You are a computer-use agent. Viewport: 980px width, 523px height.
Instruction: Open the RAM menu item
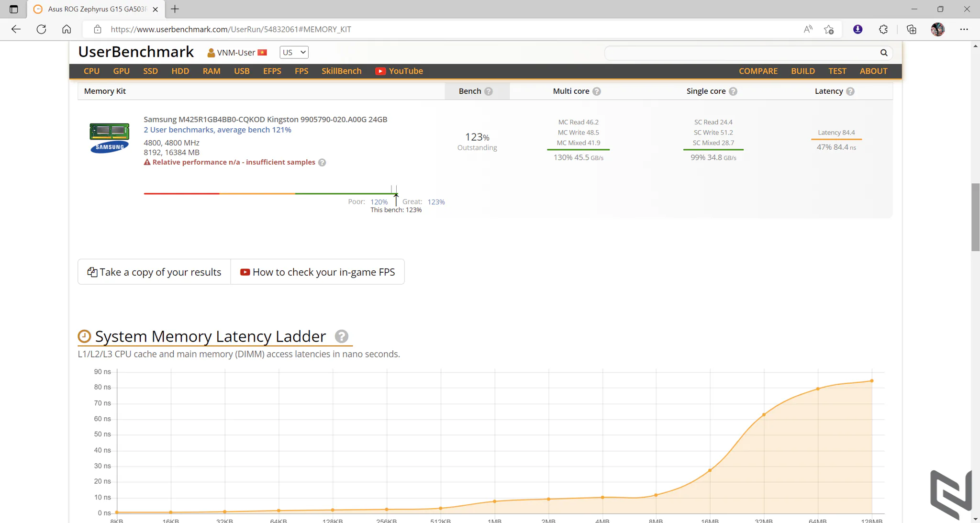click(212, 71)
